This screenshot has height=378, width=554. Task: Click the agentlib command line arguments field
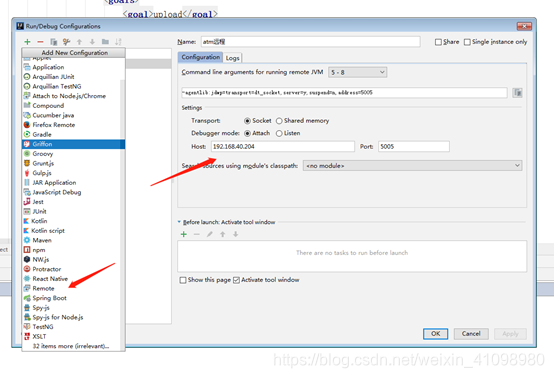[344, 93]
